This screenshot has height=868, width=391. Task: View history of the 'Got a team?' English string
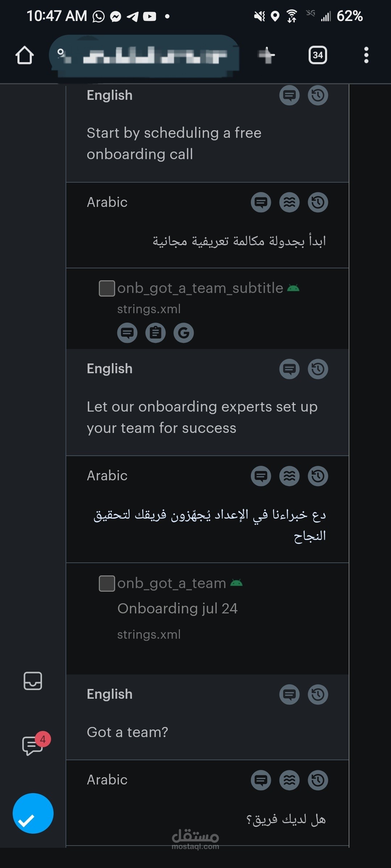pos(318,695)
